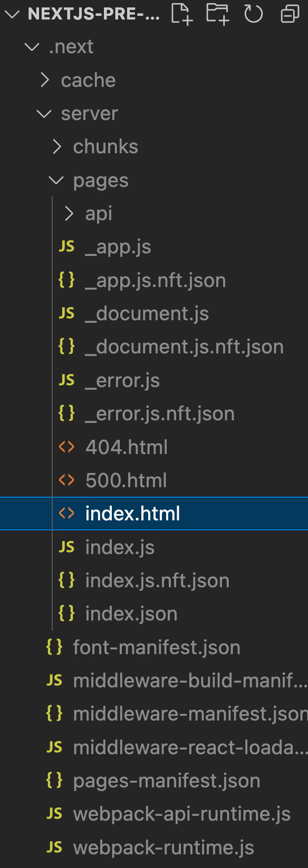The height and width of the screenshot is (868, 308).
Task: Open middleware-manifest.json file name
Action: 190,714
